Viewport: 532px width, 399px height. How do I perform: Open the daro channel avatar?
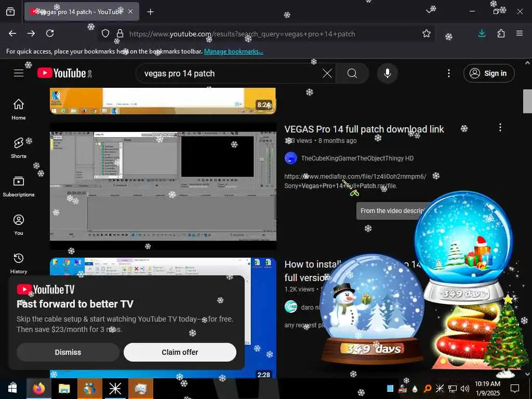291,307
